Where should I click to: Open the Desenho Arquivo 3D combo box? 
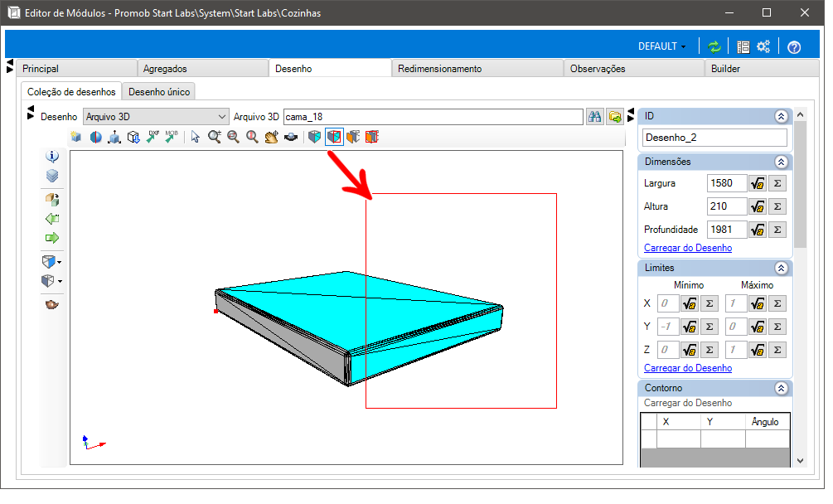pos(156,117)
